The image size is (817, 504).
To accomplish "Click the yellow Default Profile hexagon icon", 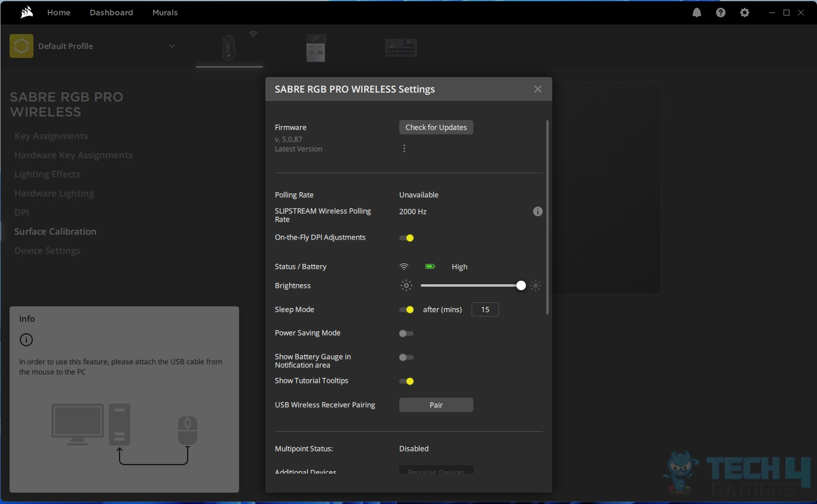I will click(x=22, y=46).
